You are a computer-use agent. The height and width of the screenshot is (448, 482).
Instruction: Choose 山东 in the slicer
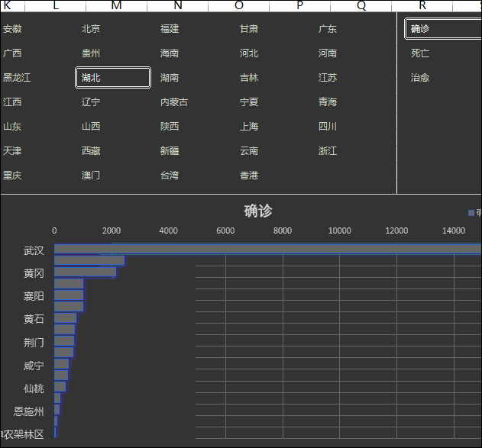[x=12, y=126]
